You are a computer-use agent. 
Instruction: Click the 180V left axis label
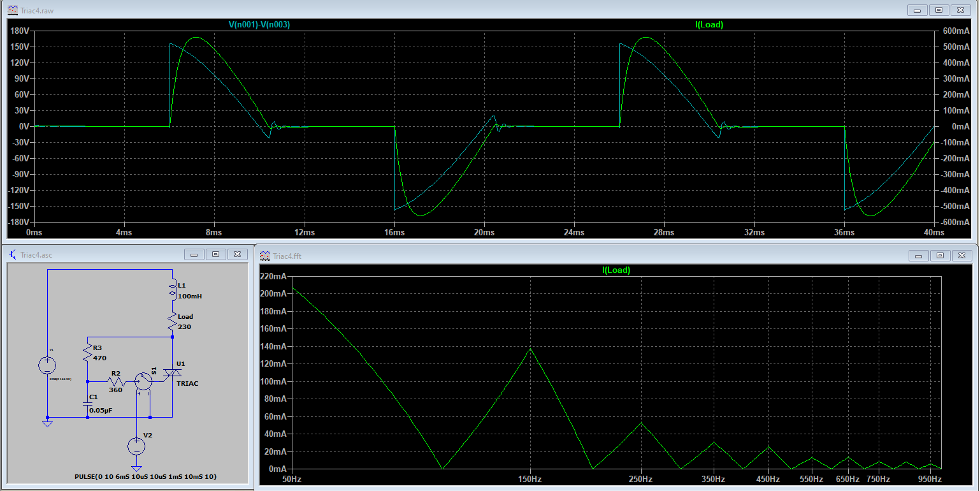[20, 31]
